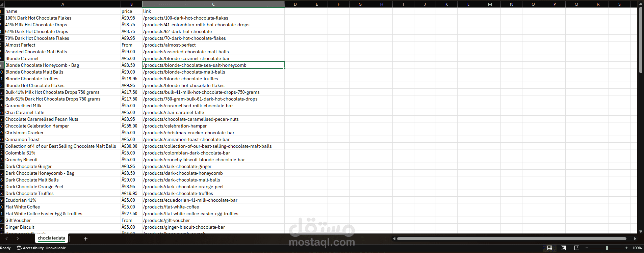Click the vertical scrollbar down arrow
Image resolution: width=644 pixels, height=253 pixels.
coord(641,231)
